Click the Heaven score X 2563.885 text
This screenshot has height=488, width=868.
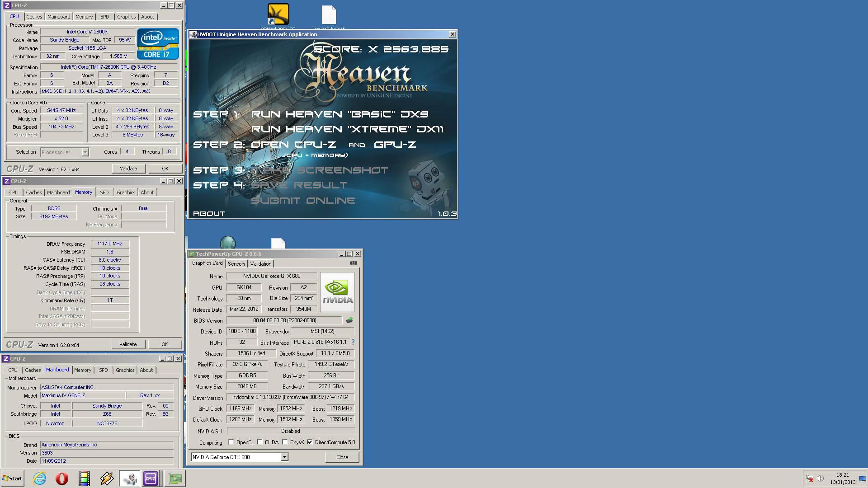(x=381, y=49)
